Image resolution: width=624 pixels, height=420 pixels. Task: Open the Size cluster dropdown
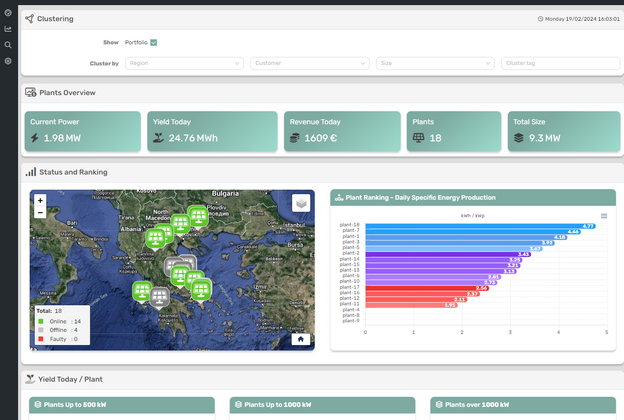click(x=435, y=63)
